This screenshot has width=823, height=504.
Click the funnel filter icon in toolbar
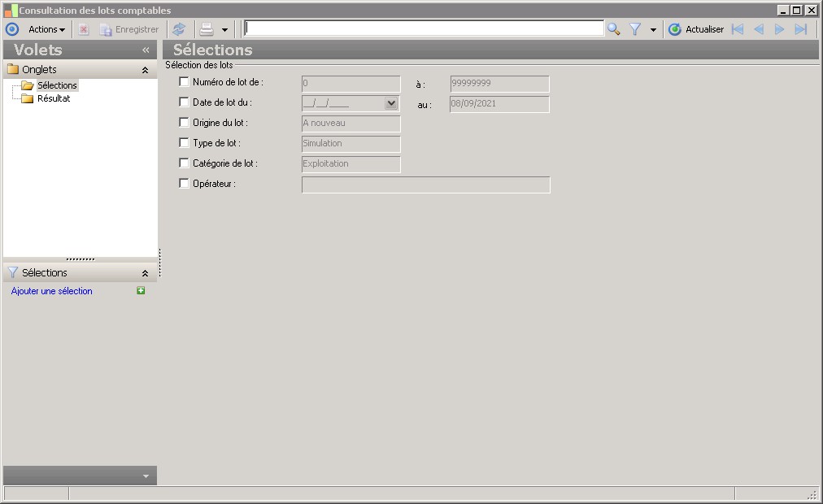(635, 29)
